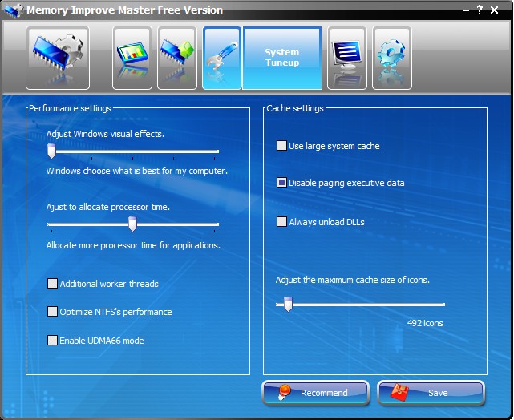This screenshot has width=514, height=420.
Task: Click 'Ajust to allocate processor time.' label
Action: tap(108, 207)
